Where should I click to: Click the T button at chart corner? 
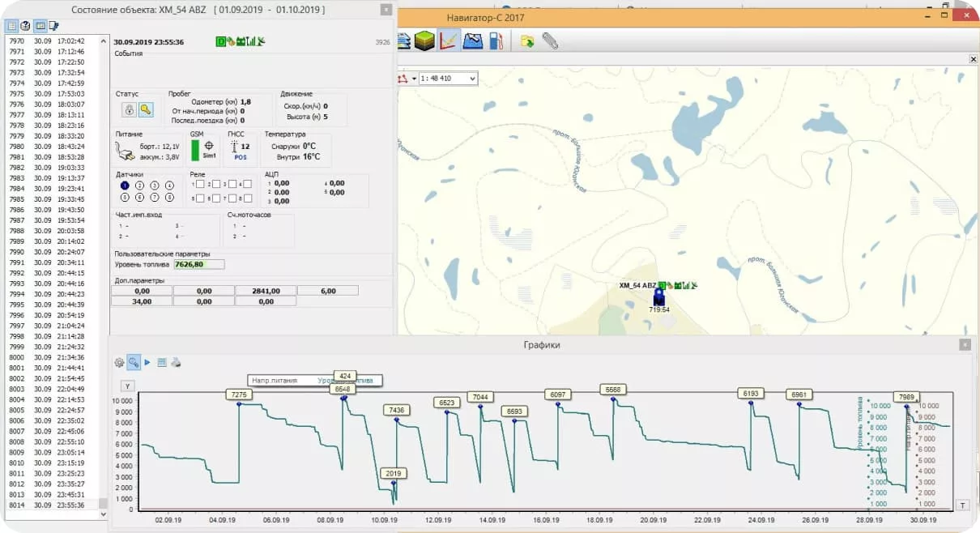point(962,505)
